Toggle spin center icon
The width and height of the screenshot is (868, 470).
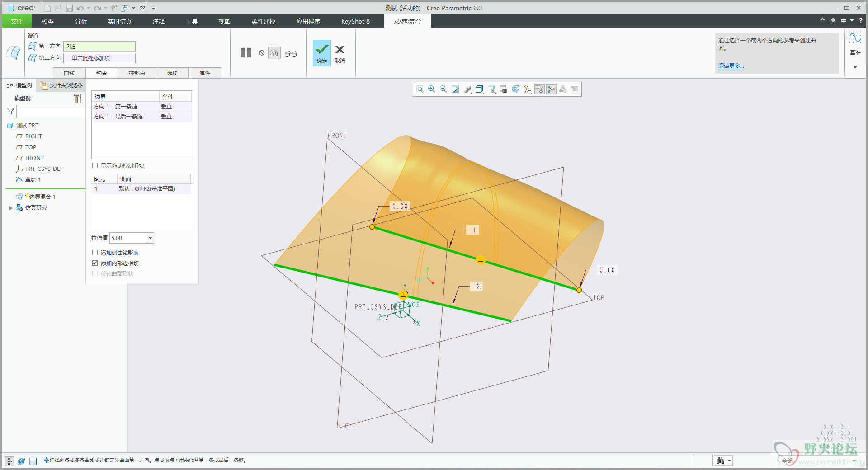tap(551, 89)
